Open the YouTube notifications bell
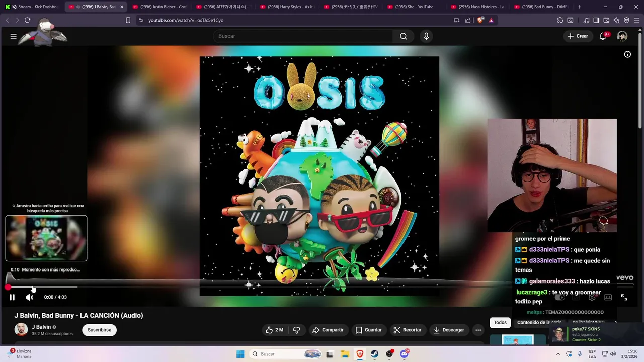644x362 pixels. (x=603, y=36)
